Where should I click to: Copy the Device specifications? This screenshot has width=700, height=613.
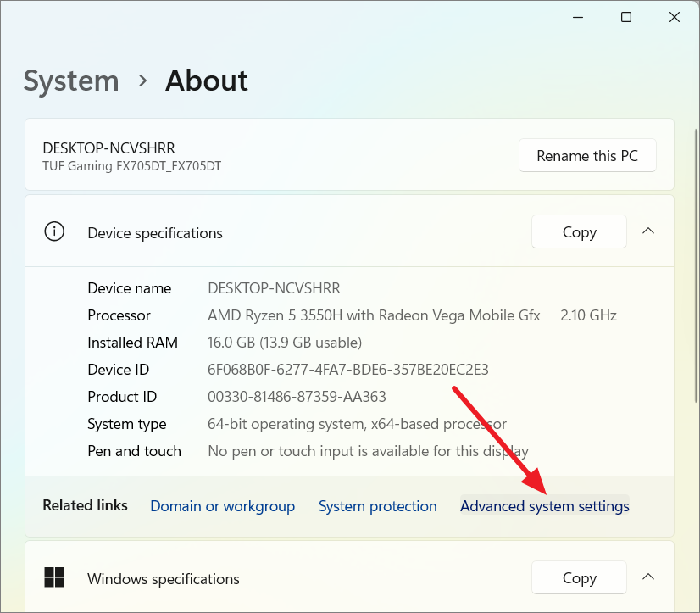[x=579, y=231]
